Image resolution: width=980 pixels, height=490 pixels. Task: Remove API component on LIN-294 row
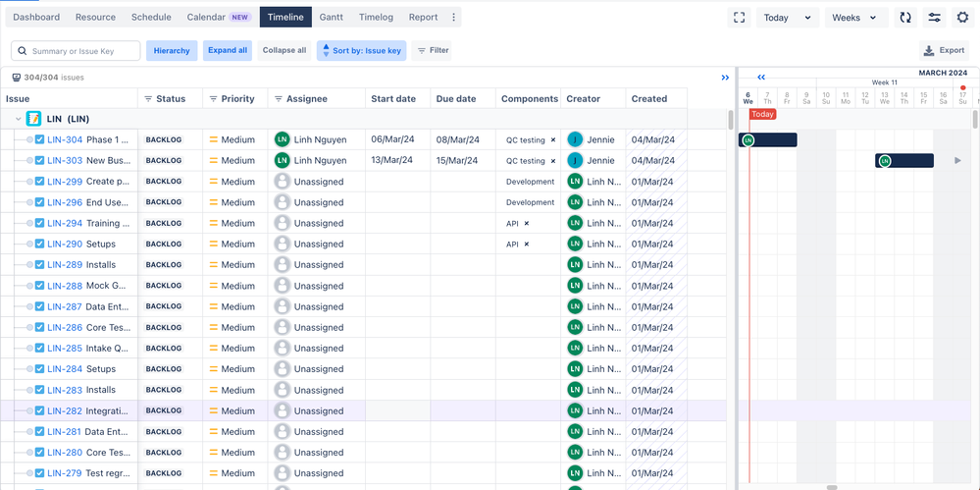[x=526, y=224]
